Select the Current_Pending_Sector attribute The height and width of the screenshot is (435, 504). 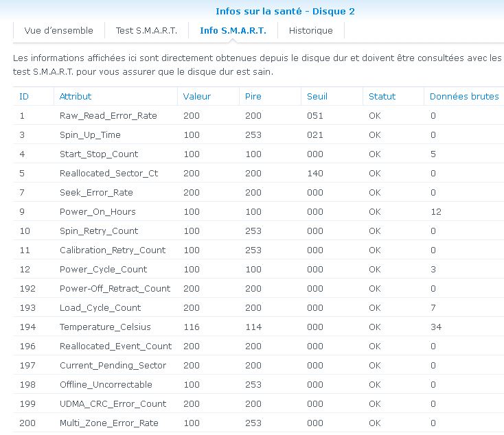click(x=113, y=365)
